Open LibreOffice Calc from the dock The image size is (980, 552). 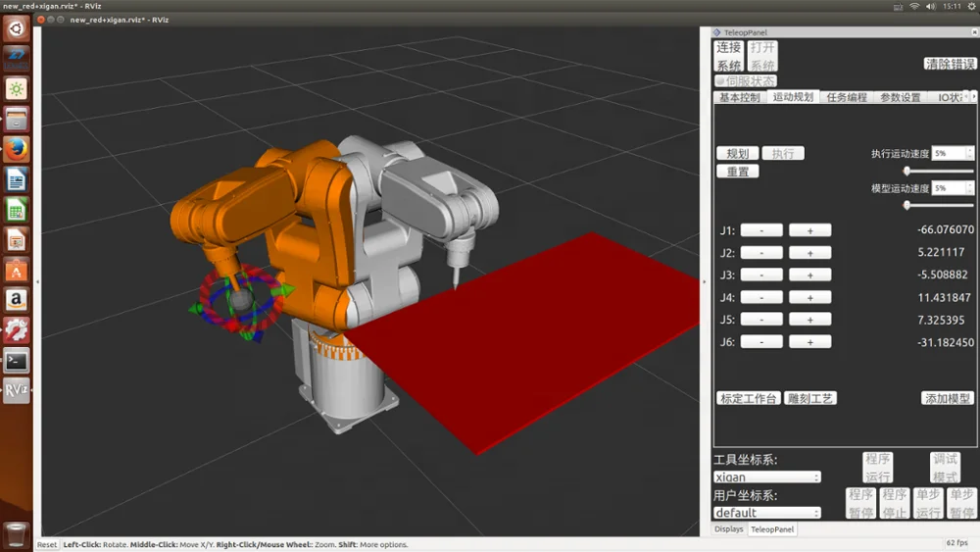point(16,210)
